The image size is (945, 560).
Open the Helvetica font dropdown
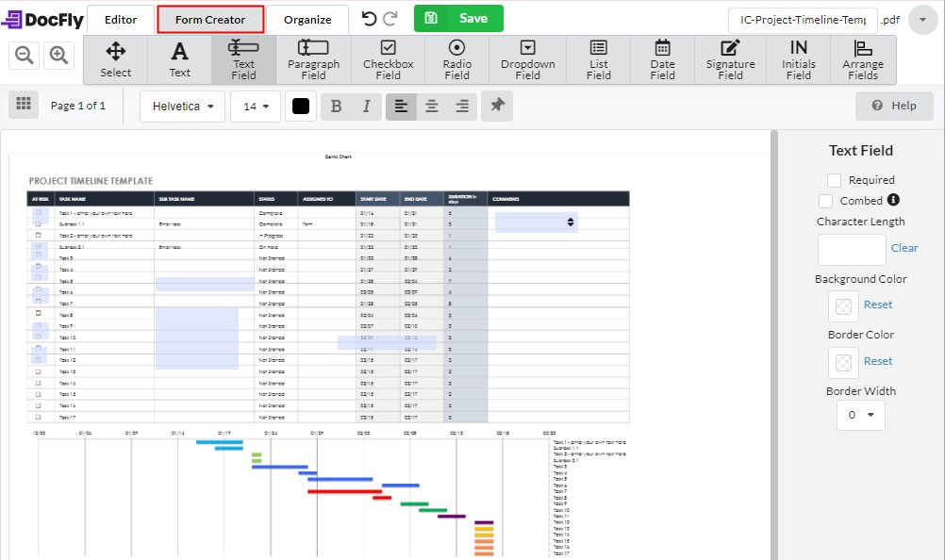pos(181,106)
